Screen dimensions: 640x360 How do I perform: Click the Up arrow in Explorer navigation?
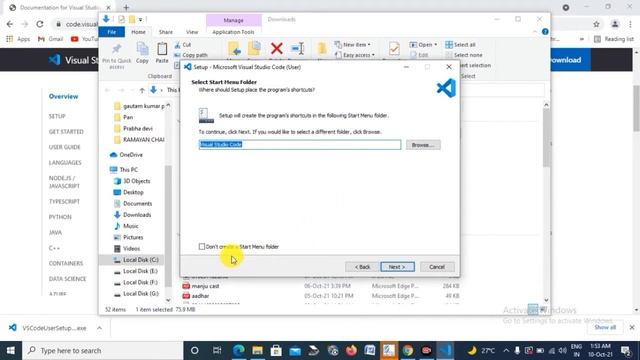142,90
